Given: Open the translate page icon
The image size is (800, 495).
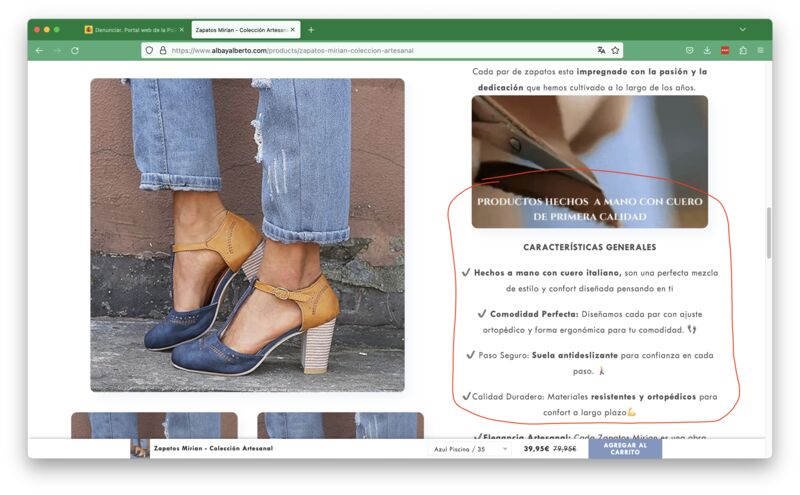Looking at the screenshot, I should [x=602, y=50].
